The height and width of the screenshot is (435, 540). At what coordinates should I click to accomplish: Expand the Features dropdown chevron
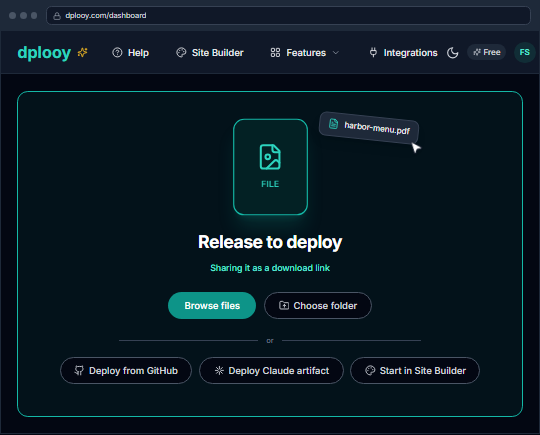pyautogui.click(x=336, y=53)
